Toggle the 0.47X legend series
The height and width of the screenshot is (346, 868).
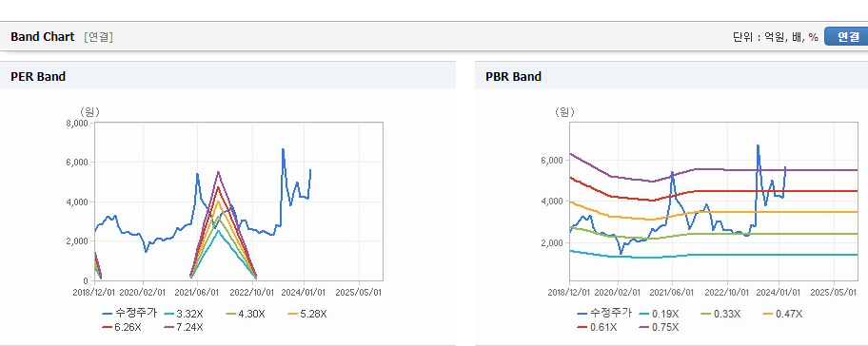(x=782, y=314)
